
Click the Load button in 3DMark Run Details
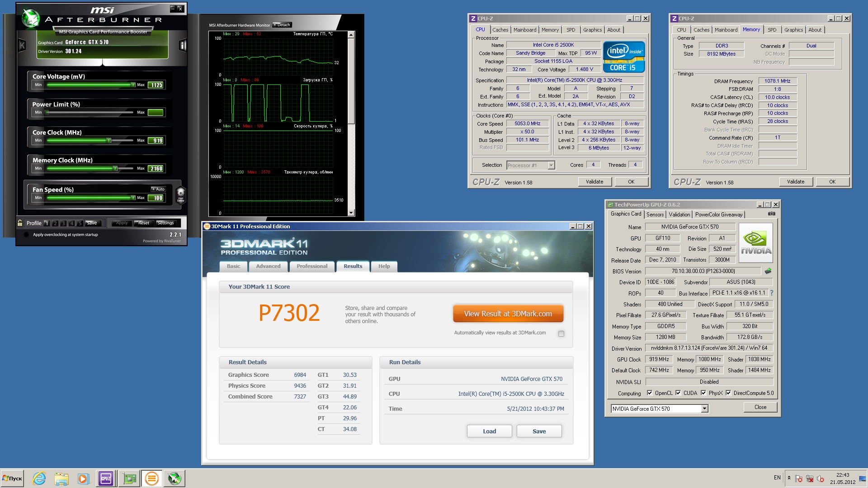pyautogui.click(x=490, y=432)
